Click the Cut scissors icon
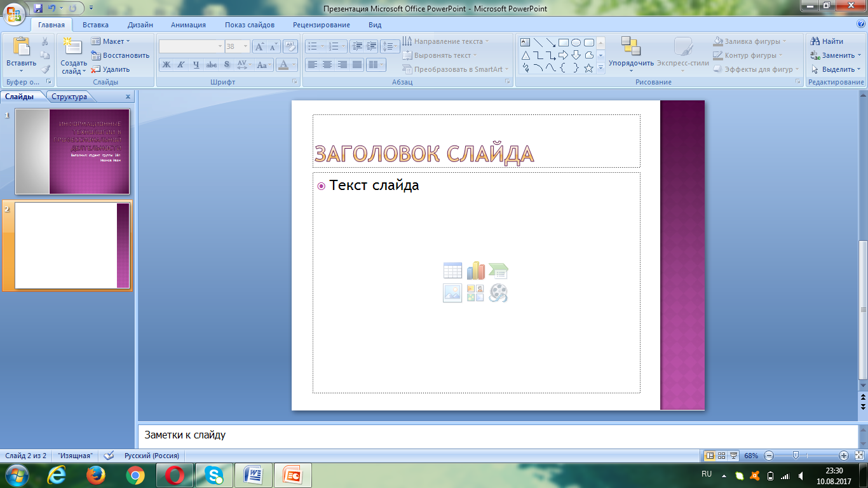 point(45,42)
